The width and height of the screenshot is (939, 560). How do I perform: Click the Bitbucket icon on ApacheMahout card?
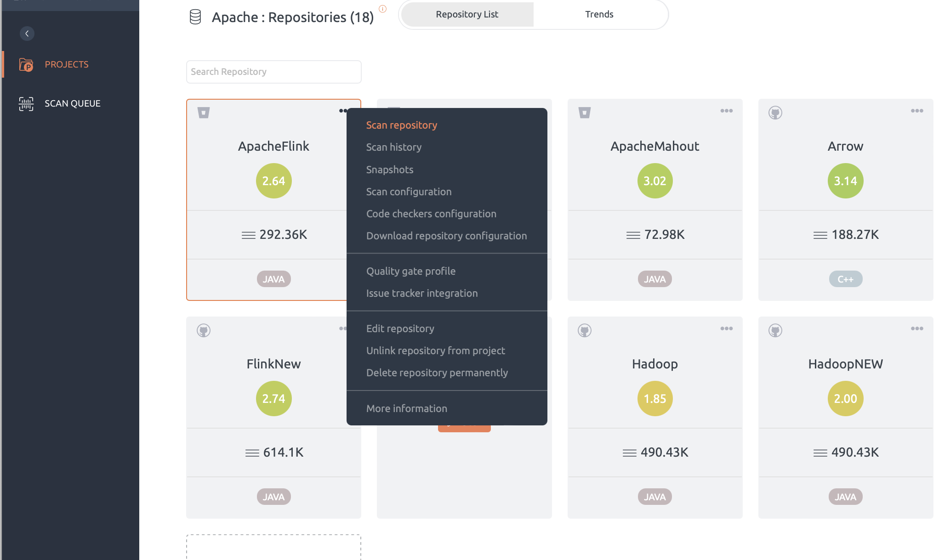point(585,113)
